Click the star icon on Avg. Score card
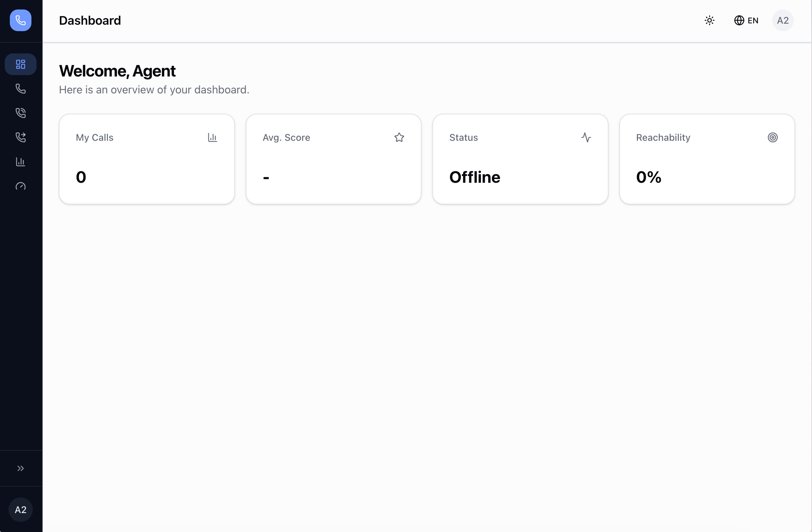 pyautogui.click(x=399, y=137)
